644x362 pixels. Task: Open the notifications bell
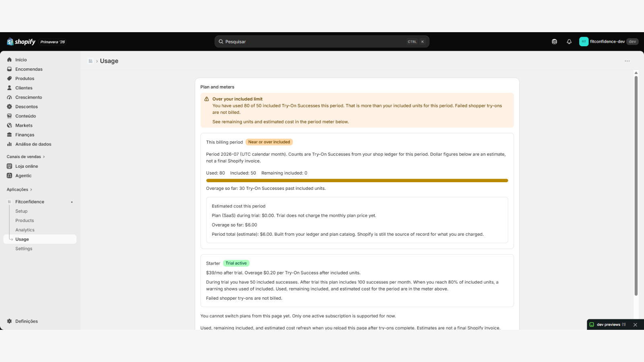click(x=569, y=42)
